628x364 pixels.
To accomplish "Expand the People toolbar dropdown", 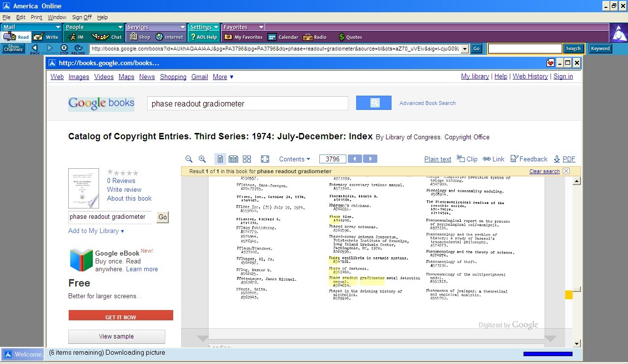I will pyautogui.click(x=120, y=27).
